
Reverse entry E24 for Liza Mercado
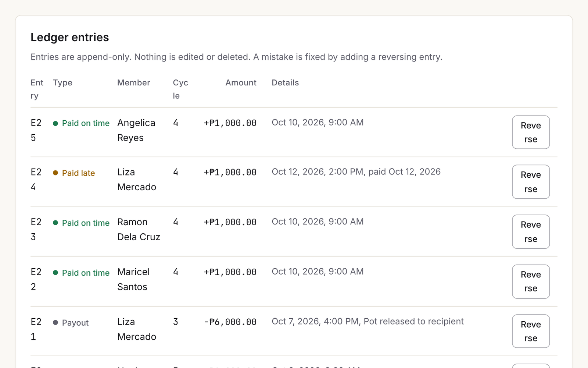pos(531,182)
